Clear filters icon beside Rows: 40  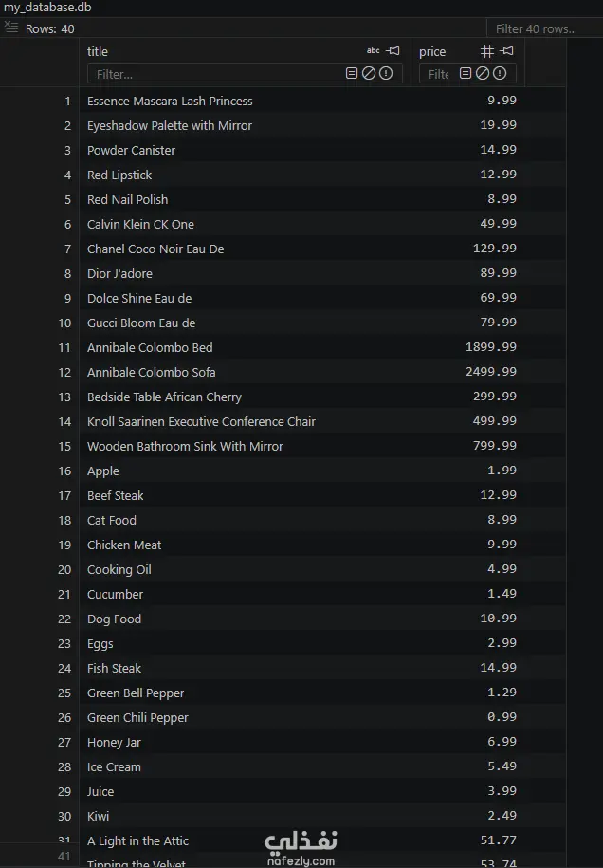(x=11, y=28)
